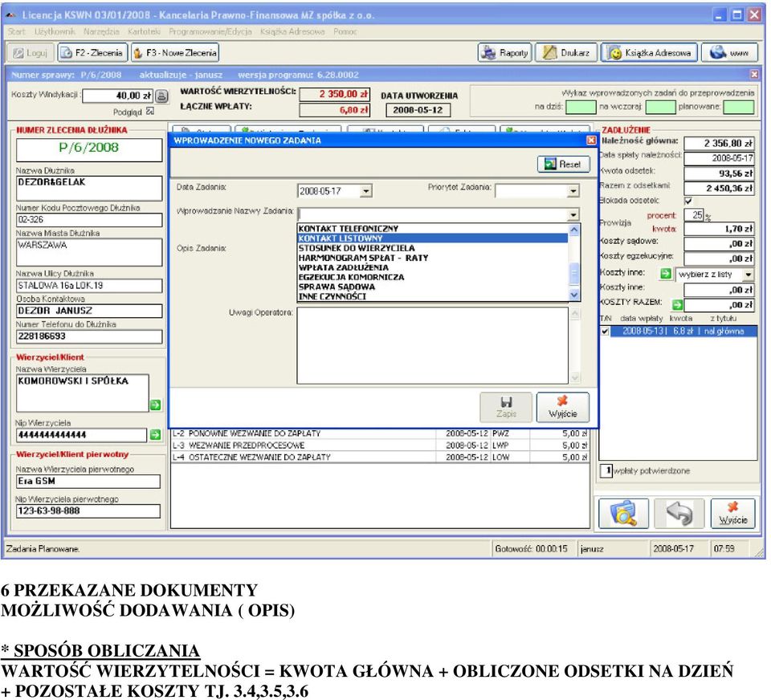This screenshot has height=700, width=771.
Task: Expand the Wprowadzanie Nazwy Zadania combo box
Action: (x=573, y=215)
